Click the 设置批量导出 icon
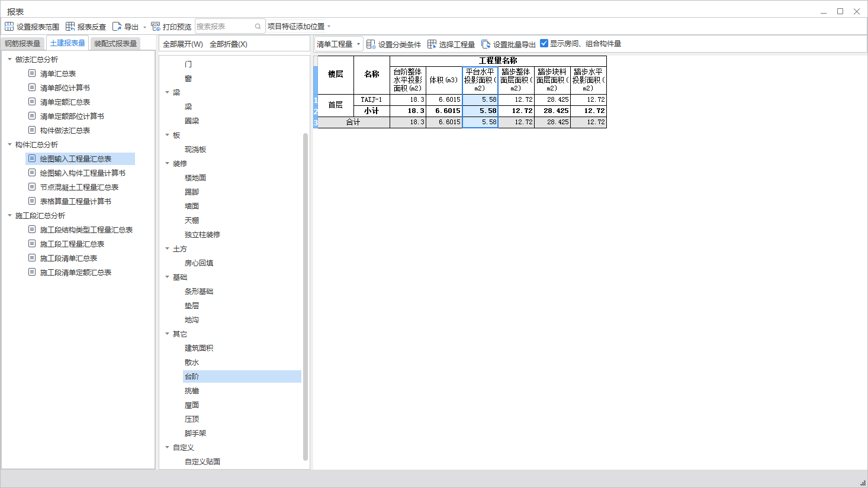Image resolution: width=868 pixels, height=488 pixels. (x=486, y=44)
